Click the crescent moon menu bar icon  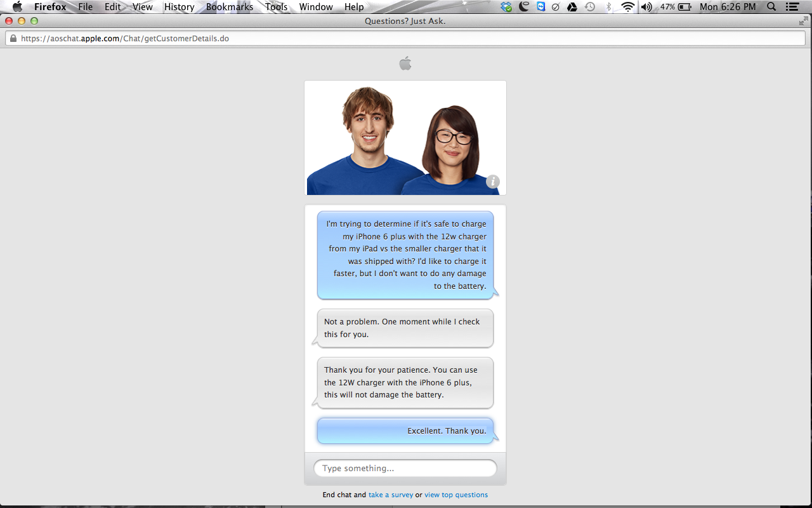click(x=524, y=7)
